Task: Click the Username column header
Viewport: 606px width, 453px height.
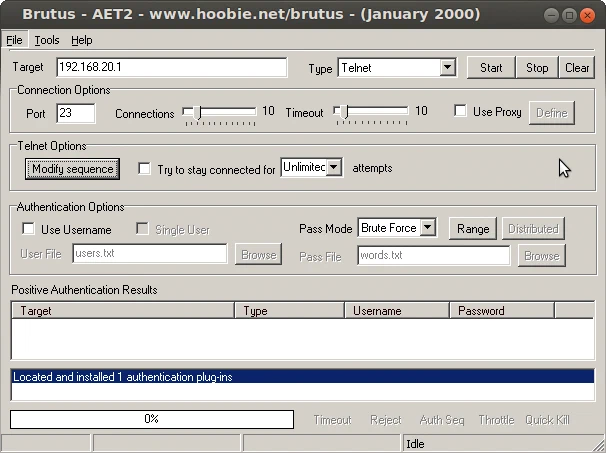Action: click(x=397, y=311)
